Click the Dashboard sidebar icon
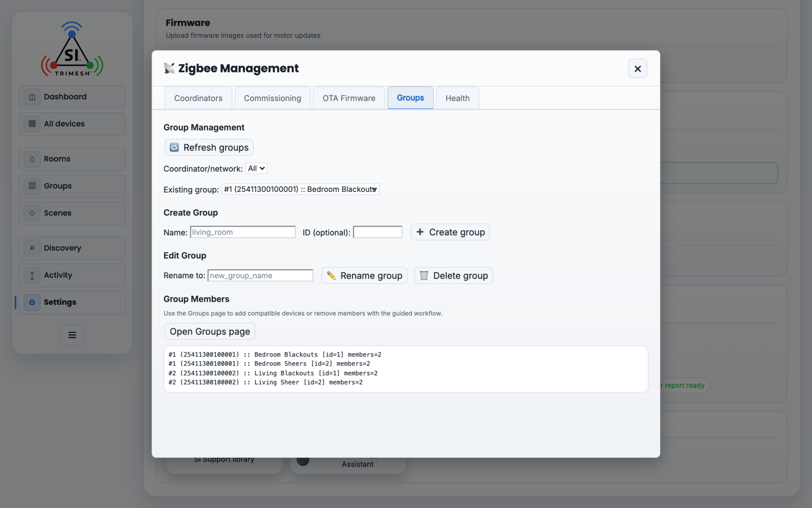Viewport: 812px width, 508px height. (x=32, y=97)
